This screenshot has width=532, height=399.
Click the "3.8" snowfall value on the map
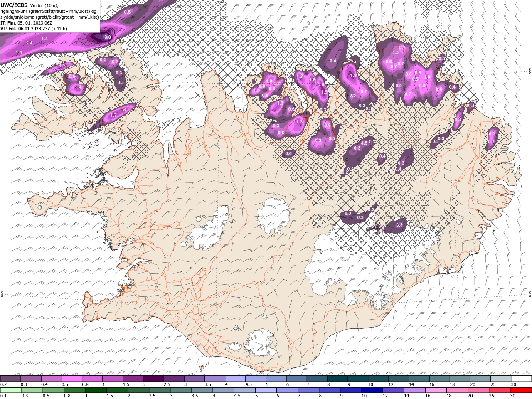click(x=107, y=37)
